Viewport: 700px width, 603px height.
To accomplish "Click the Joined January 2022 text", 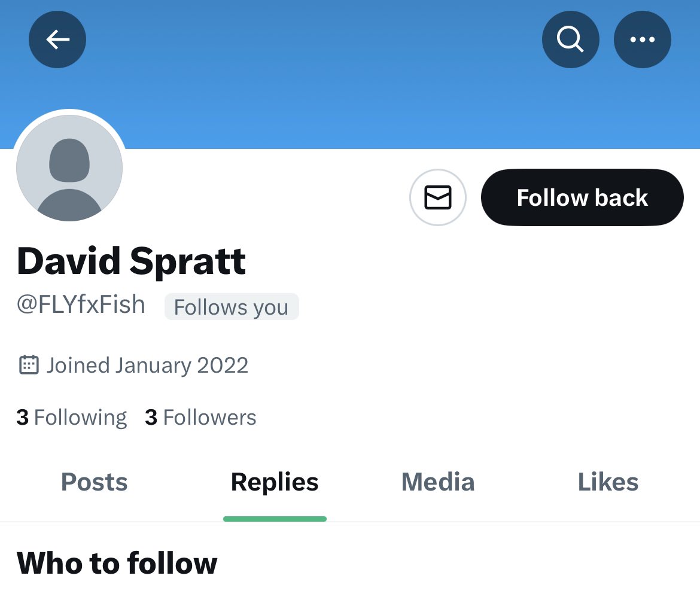I will point(147,365).
